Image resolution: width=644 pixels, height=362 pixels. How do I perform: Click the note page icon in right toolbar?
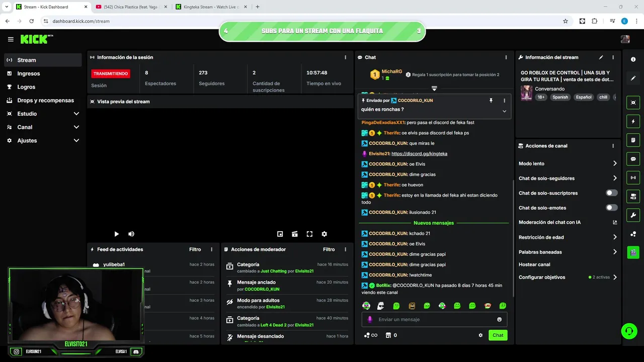[633, 140]
